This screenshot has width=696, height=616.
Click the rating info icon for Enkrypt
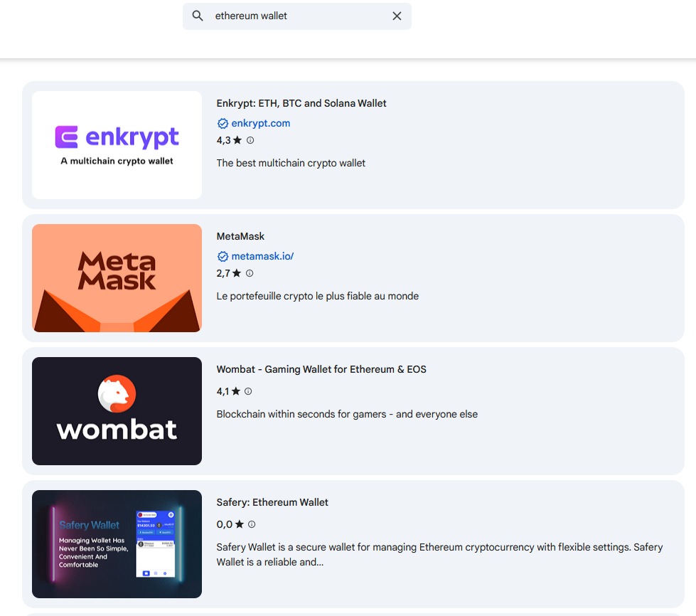(250, 140)
